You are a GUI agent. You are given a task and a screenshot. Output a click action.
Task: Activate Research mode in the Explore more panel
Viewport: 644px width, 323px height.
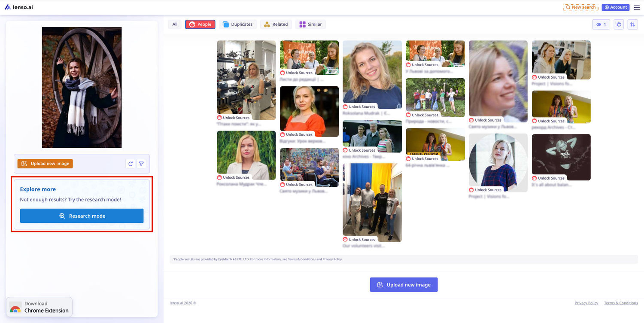(82, 216)
